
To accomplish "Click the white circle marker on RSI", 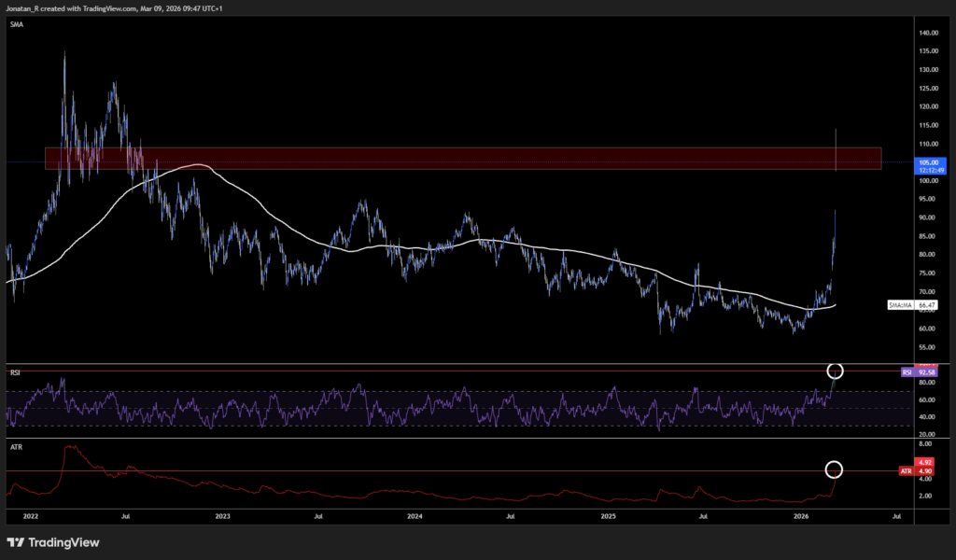I will click(x=836, y=371).
